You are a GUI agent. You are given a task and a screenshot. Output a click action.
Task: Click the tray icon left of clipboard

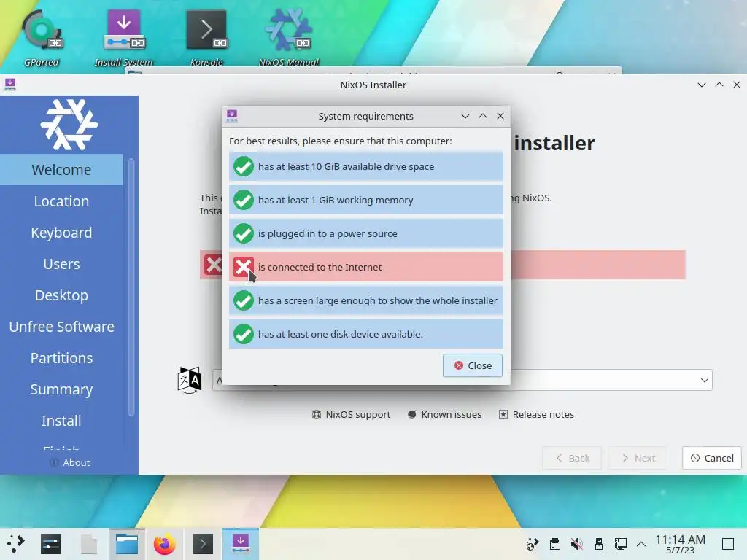pos(532,544)
